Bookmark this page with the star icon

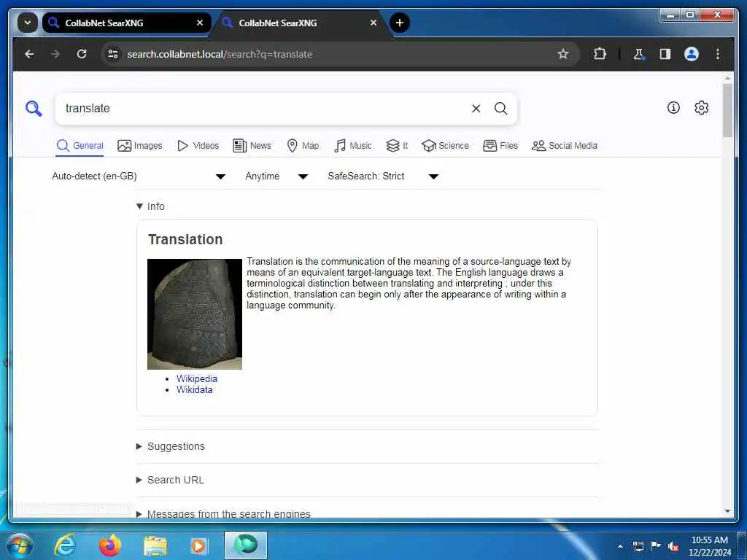[x=563, y=54]
